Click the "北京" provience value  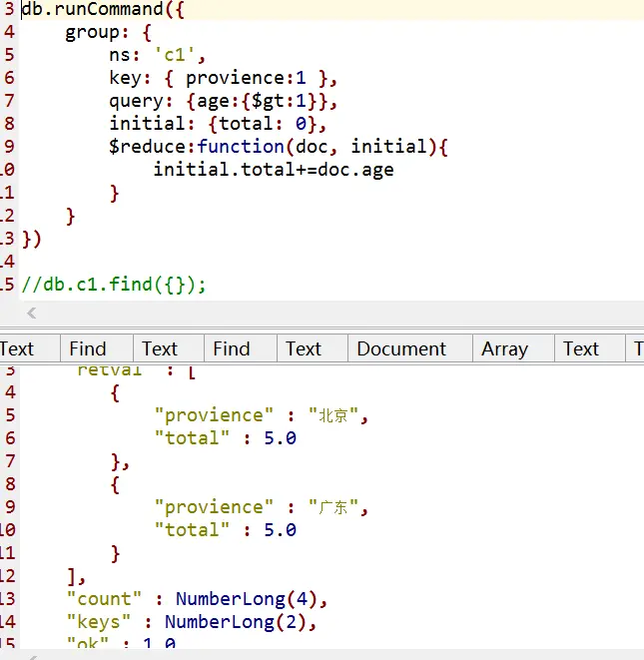(332, 415)
